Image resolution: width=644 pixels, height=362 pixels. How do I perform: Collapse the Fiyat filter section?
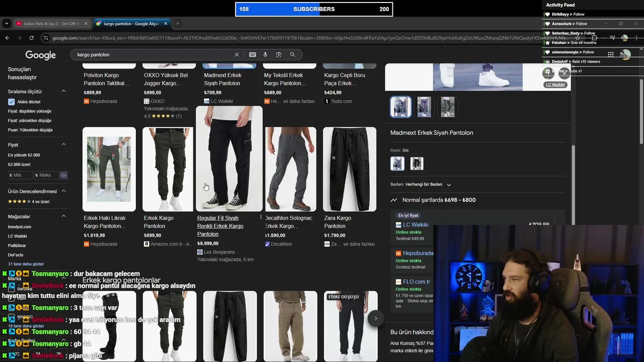point(63,145)
